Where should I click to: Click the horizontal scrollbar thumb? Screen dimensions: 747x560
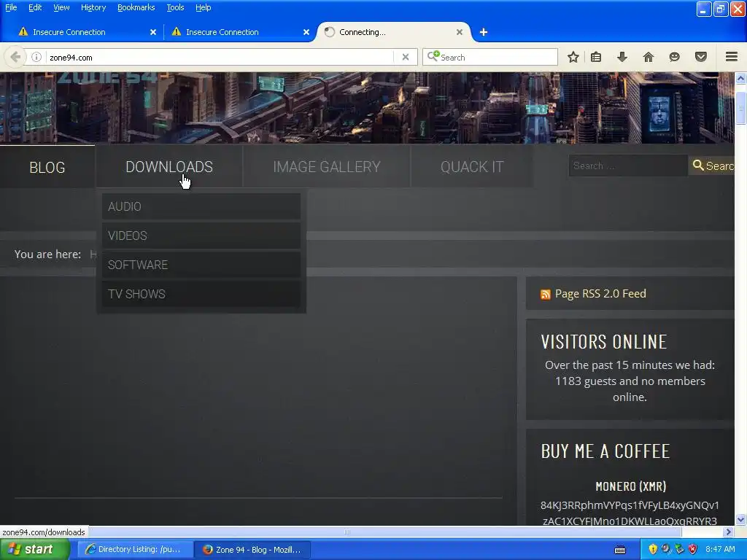pos(347,532)
